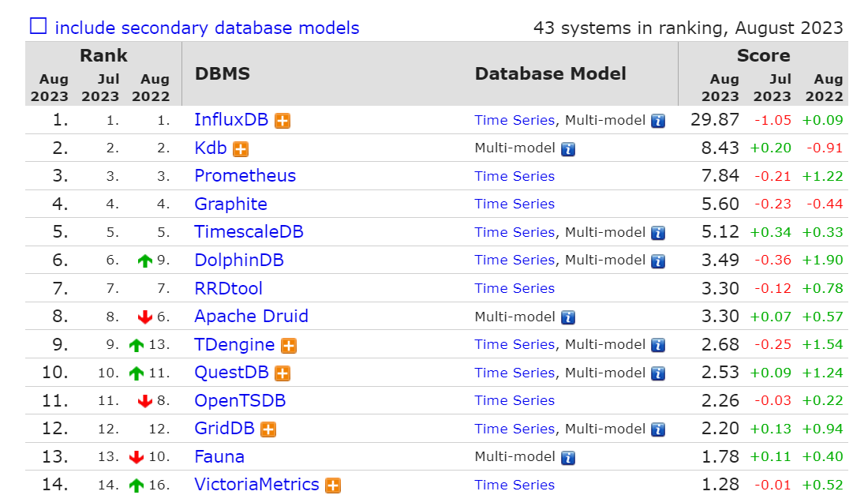This screenshot has width=868, height=495.
Task: Click the info icon in TDengine's model column
Action: [658, 346]
